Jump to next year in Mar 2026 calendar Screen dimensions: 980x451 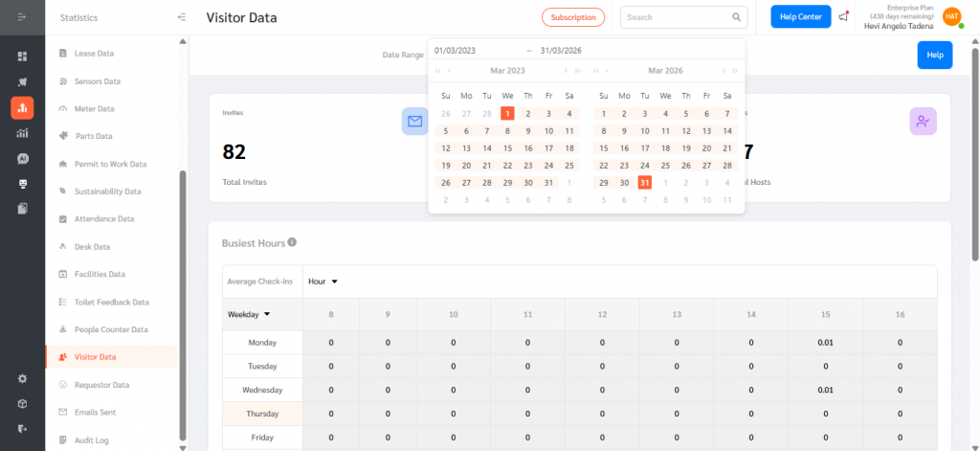tap(734, 71)
